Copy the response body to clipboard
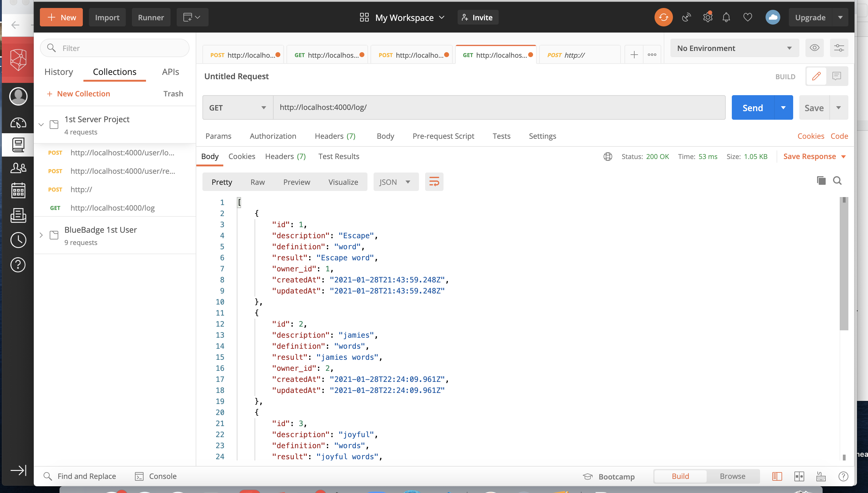 821,181
